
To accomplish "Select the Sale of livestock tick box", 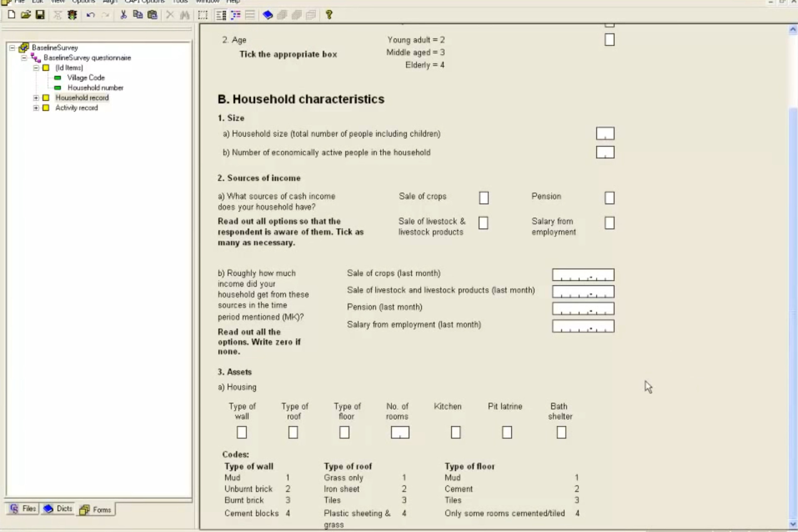I will pyautogui.click(x=483, y=223).
